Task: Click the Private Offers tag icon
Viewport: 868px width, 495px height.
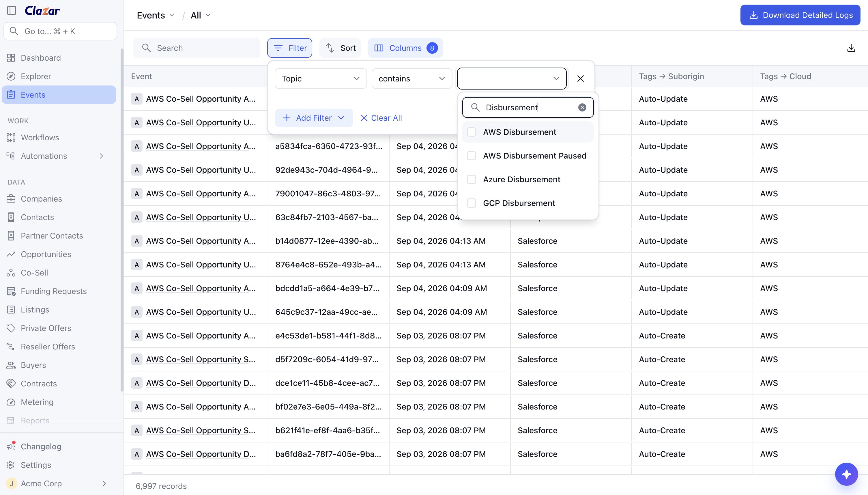Action: point(11,328)
